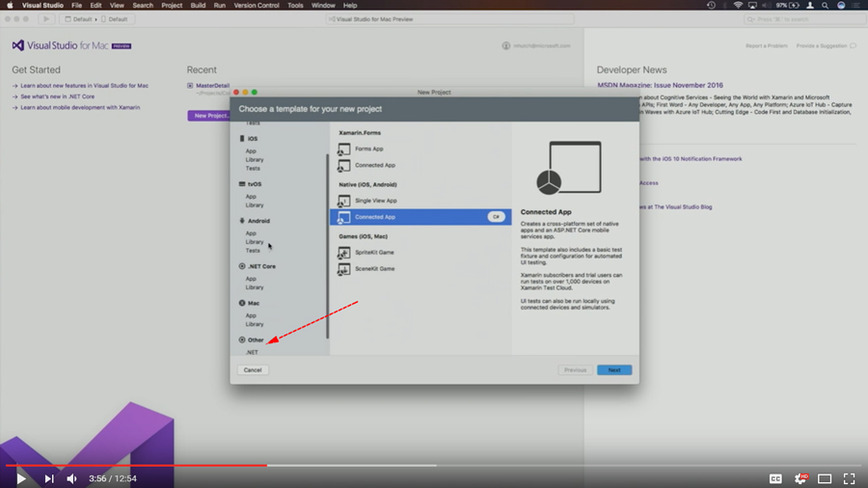
Task: Open the C# language dropdown
Action: tap(496, 217)
